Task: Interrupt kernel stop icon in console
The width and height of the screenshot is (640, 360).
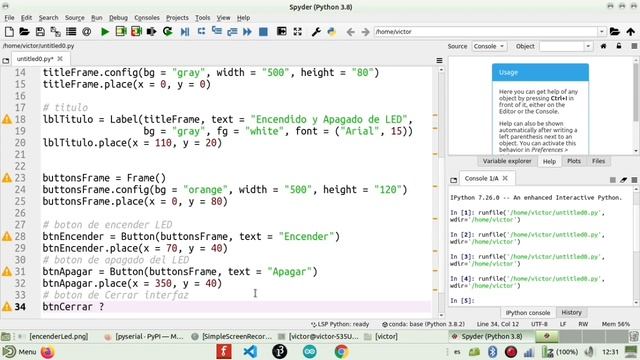Action: [x=613, y=180]
